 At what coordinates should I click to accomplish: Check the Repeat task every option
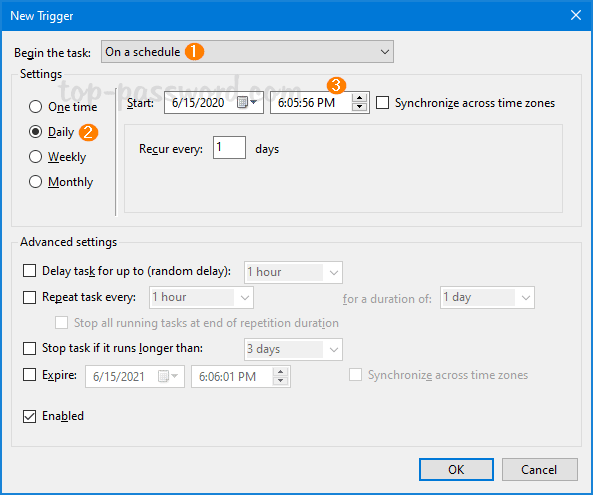[29, 297]
